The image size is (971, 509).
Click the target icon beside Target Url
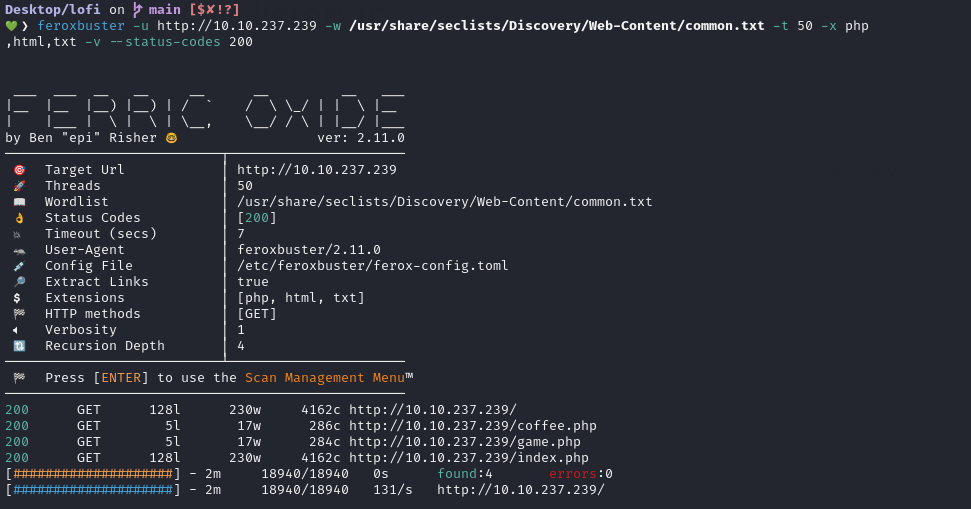[19, 170]
